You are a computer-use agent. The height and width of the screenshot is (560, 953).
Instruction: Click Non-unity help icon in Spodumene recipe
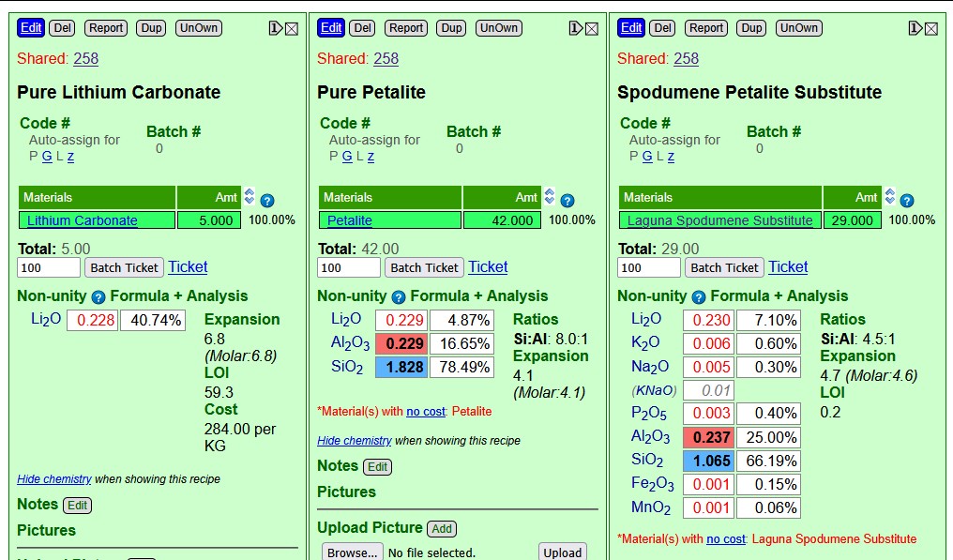699,297
